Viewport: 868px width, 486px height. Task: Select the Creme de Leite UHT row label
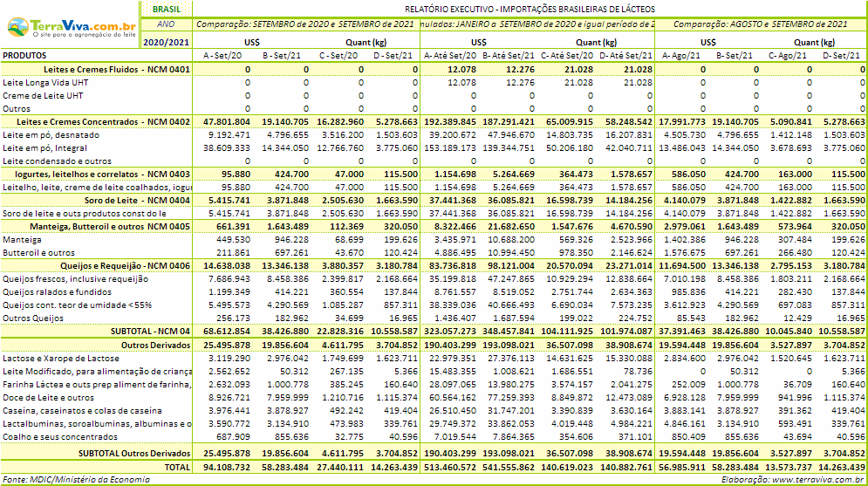point(43,95)
